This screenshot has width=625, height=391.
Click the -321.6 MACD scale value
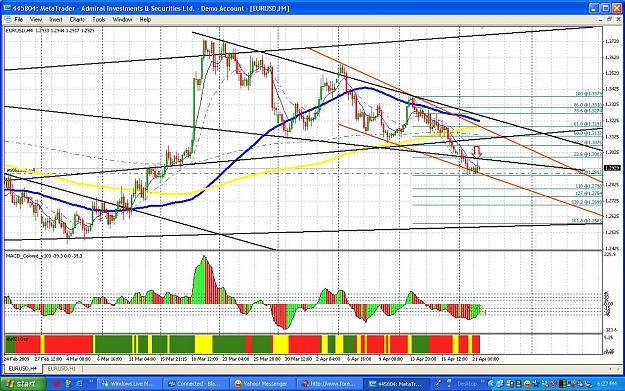(611, 330)
